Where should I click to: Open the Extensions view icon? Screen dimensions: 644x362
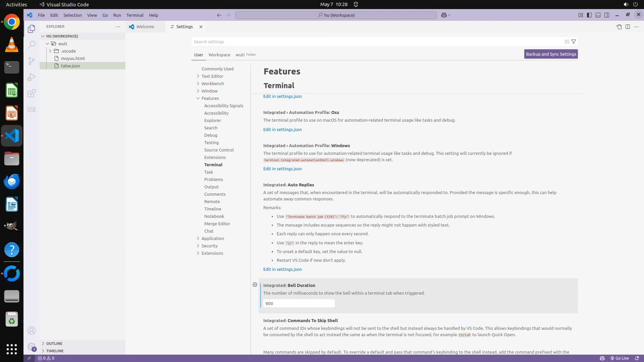[32, 93]
